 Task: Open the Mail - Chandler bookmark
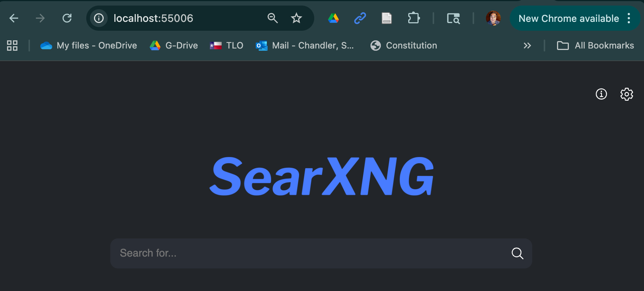[x=305, y=46]
